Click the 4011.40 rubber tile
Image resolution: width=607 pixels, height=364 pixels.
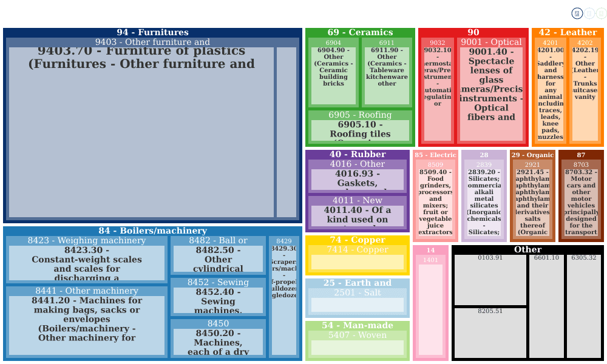click(x=358, y=216)
